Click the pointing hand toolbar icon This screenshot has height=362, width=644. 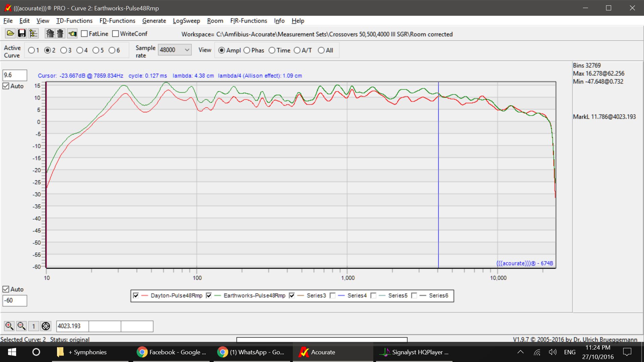72,34
